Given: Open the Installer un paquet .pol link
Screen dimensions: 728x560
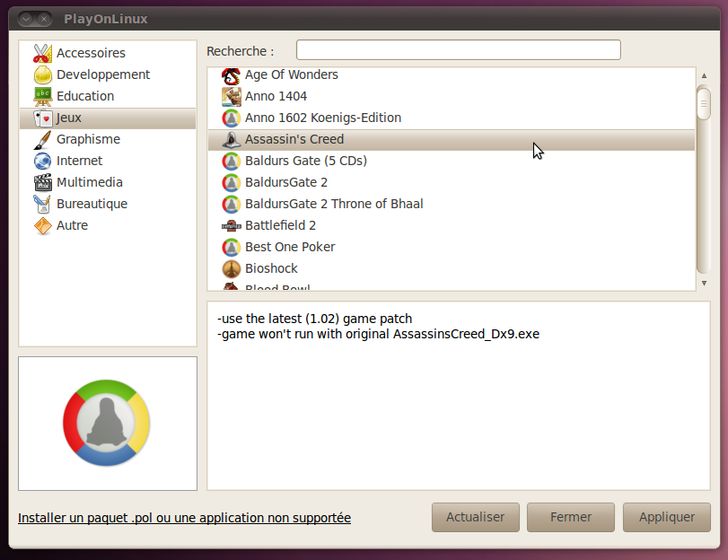Looking at the screenshot, I should tap(184, 518).
